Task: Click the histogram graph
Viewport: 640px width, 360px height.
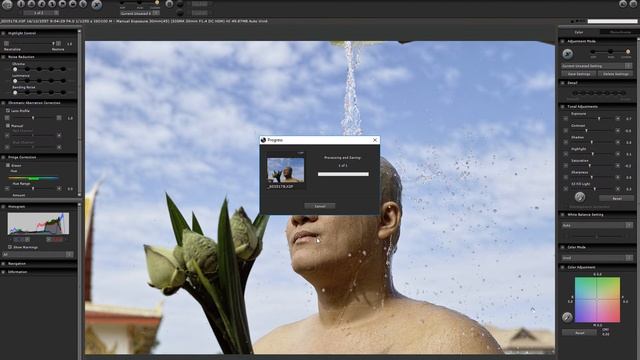Action: tap(38, 223)
